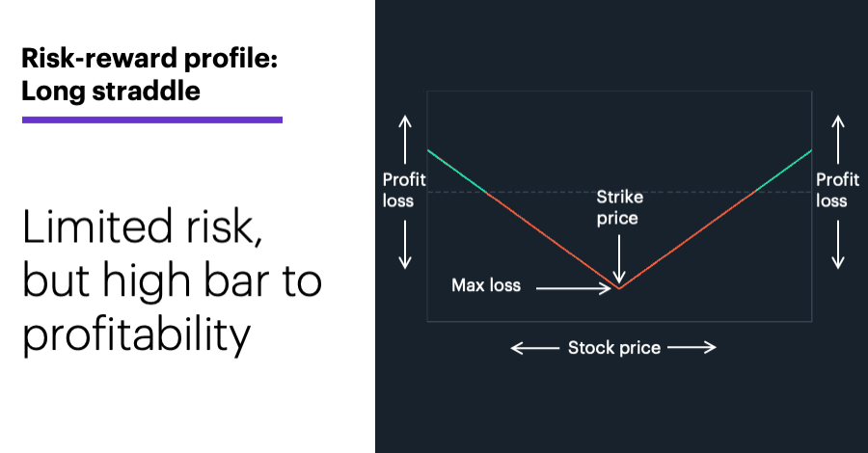Image resolution: width=868 pixels, height=453 pixels.
Task: Click the downward arrow below left loss label
Action: tap(405, 245)
